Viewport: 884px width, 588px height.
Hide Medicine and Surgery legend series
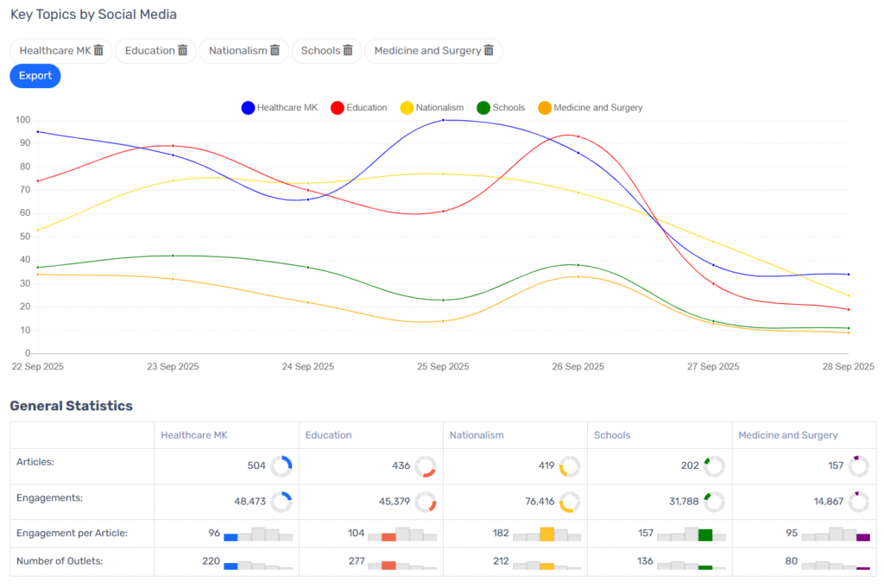coord(590,108)
